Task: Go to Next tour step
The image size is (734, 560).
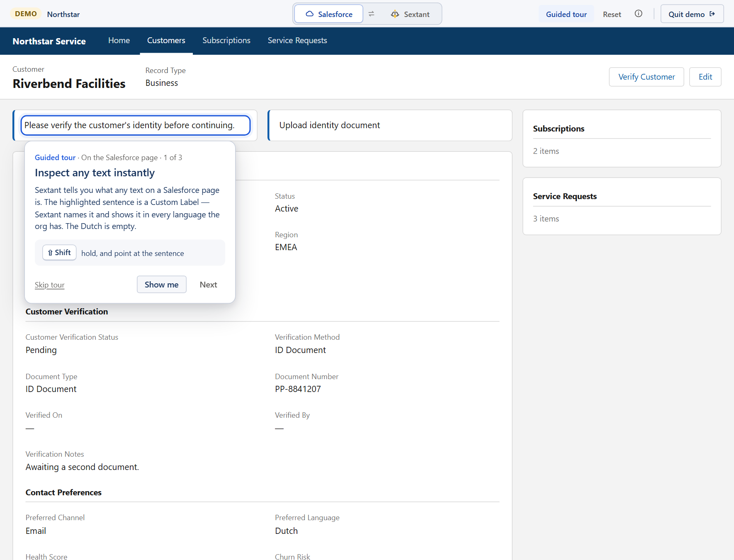Action: click(x=208, y=285)
